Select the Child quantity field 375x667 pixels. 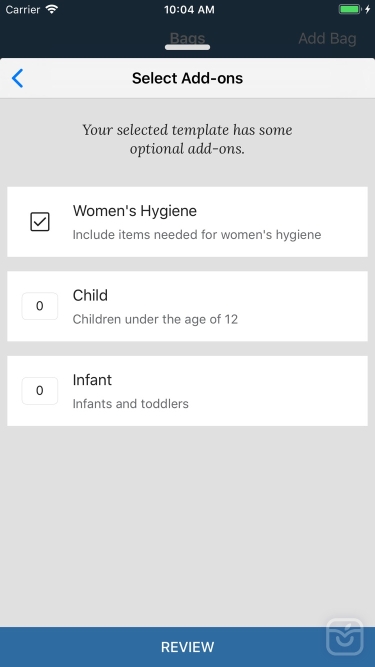40,306
